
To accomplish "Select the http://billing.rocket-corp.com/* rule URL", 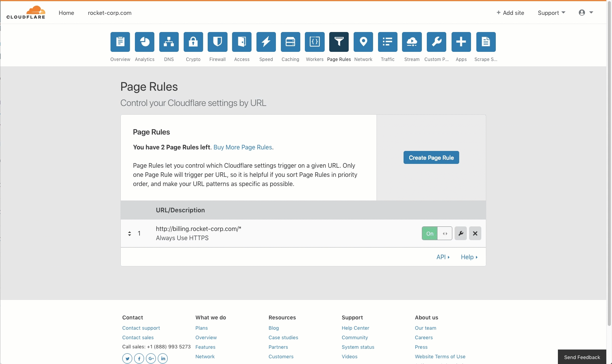I will [x=199, y=229].
